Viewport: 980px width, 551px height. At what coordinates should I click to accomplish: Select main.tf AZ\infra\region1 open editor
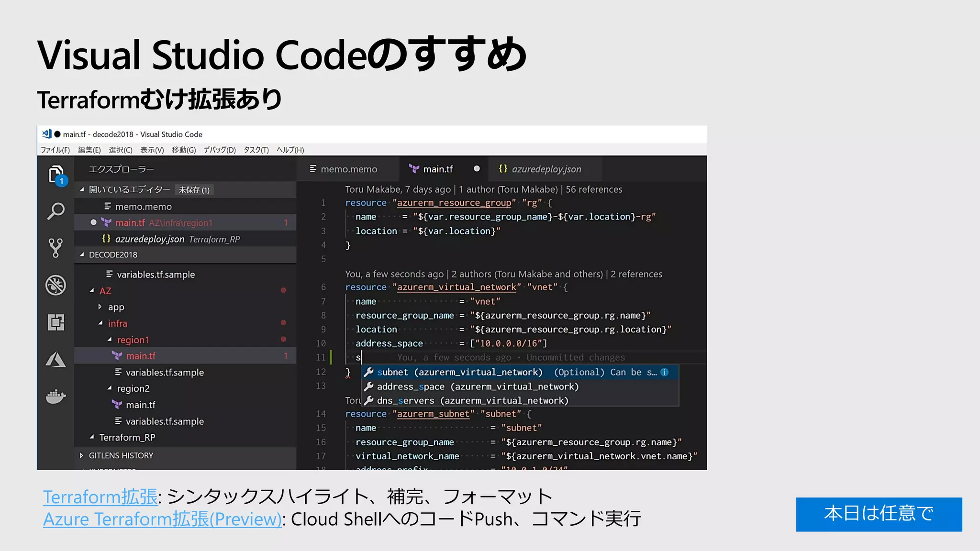[185, 222]
